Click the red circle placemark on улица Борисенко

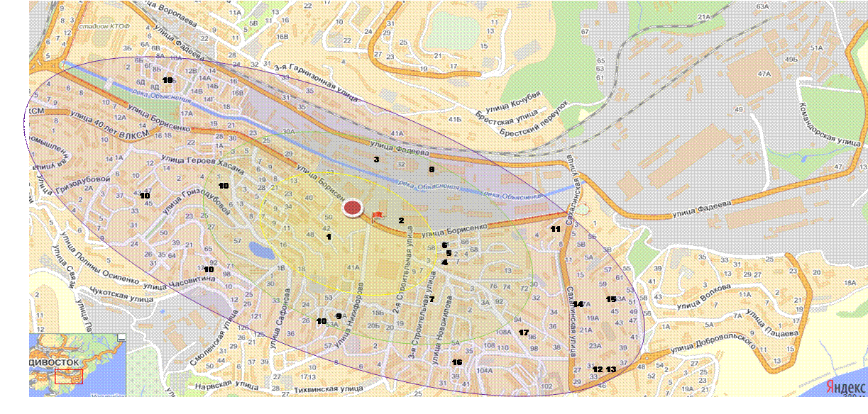click(353, 208)
